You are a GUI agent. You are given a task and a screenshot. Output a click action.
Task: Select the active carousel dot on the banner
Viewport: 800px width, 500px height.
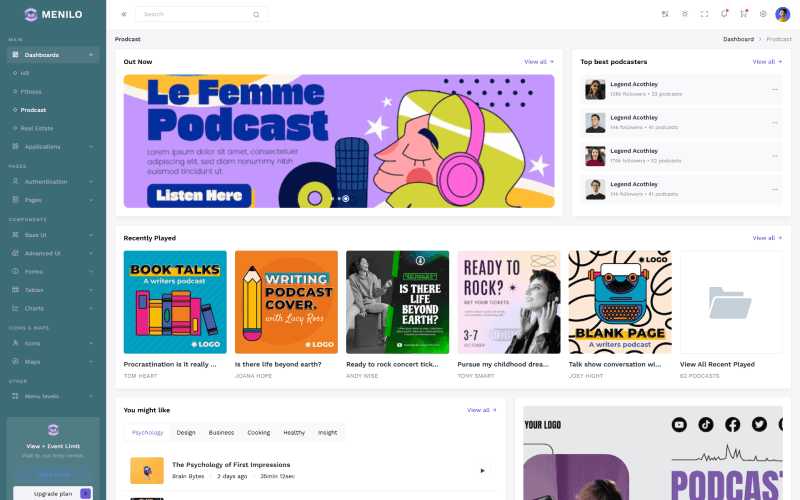tap(346, 198)
